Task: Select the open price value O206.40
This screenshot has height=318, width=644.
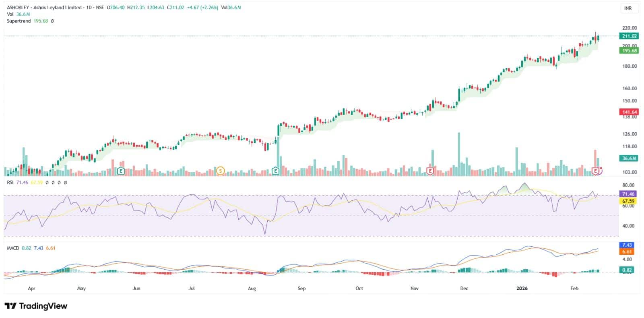Action: [x=116, y=7]
